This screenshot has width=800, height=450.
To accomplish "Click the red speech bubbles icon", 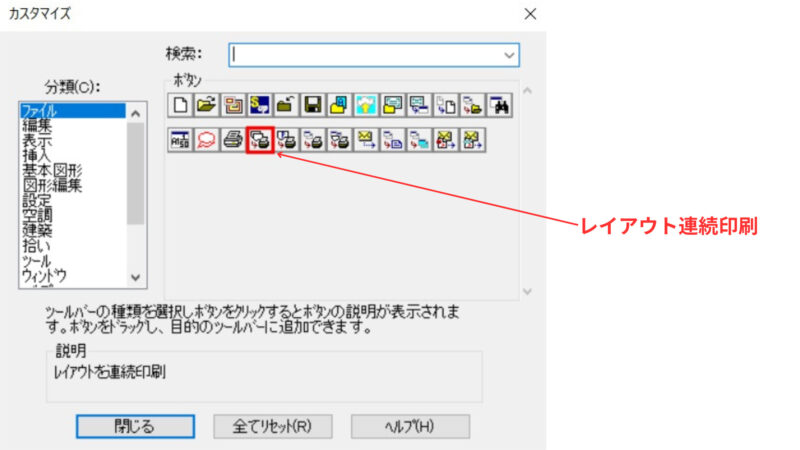I will [207, 140].
